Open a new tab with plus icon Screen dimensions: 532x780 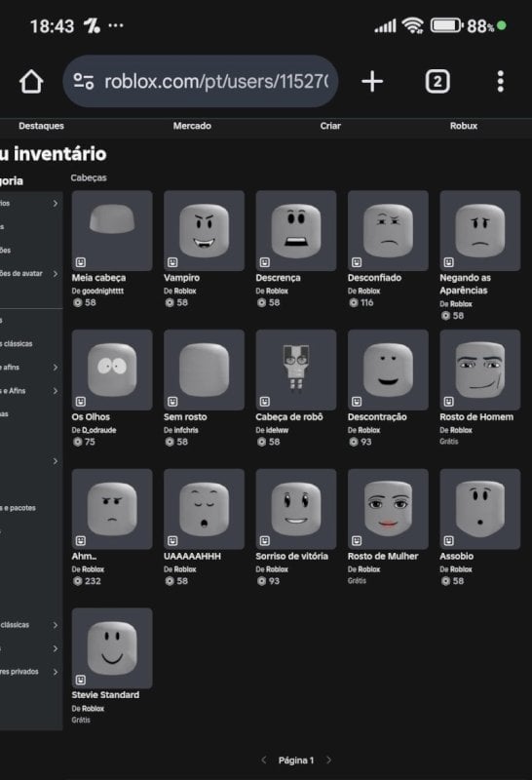point(372,81)
